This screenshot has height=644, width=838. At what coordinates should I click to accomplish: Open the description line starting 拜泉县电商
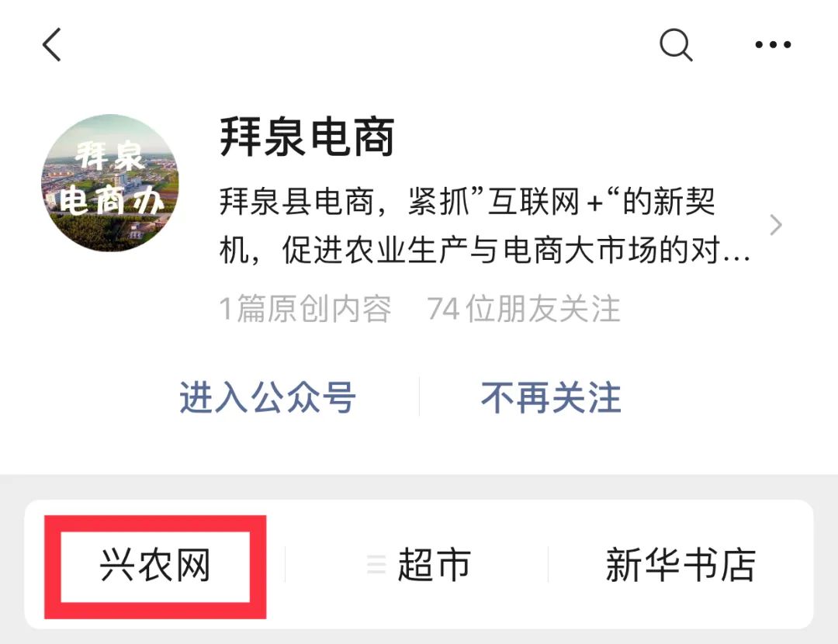[x=467, y=202]
